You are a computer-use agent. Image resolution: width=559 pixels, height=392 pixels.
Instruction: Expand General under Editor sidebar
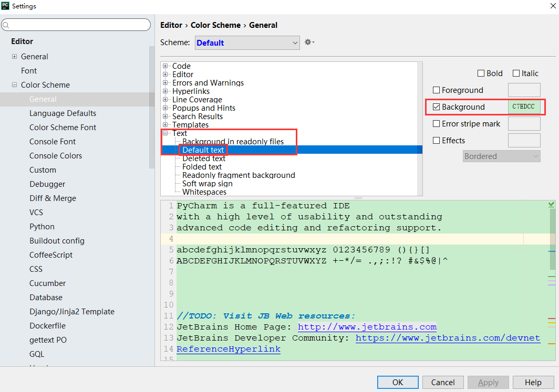pos(14,56)
